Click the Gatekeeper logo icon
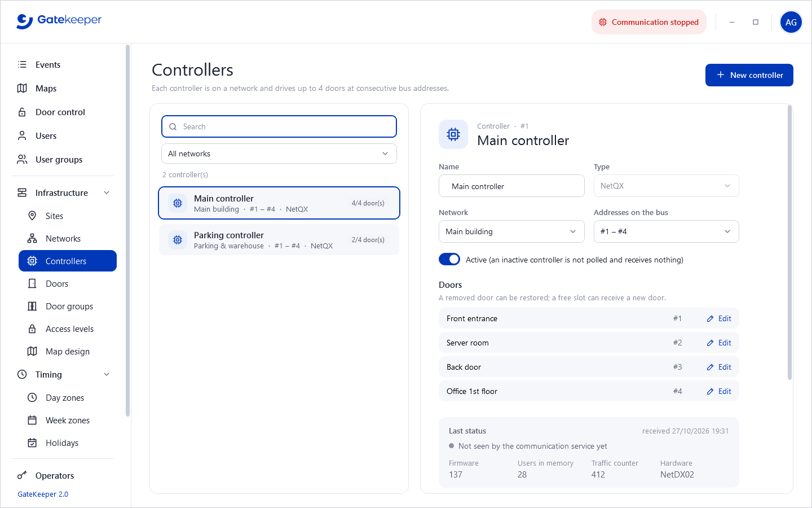Viewport: 812px width, 508px height. click(x=24, y=21)
